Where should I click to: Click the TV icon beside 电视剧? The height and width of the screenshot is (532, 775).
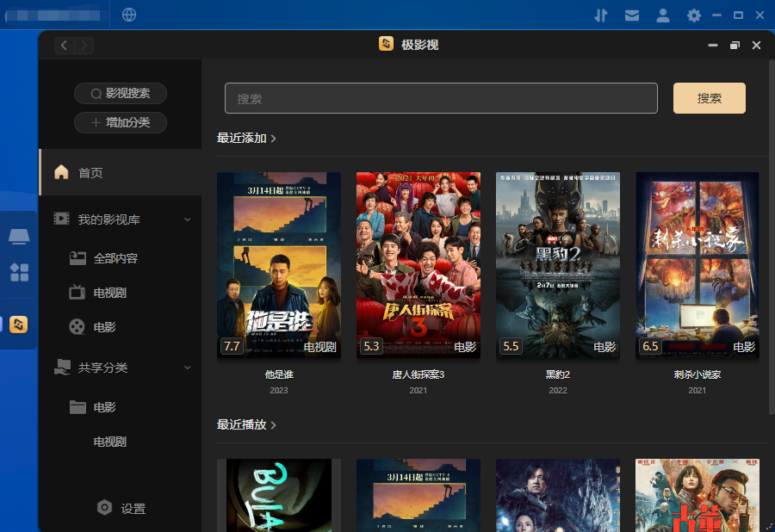tap(77, 292)
